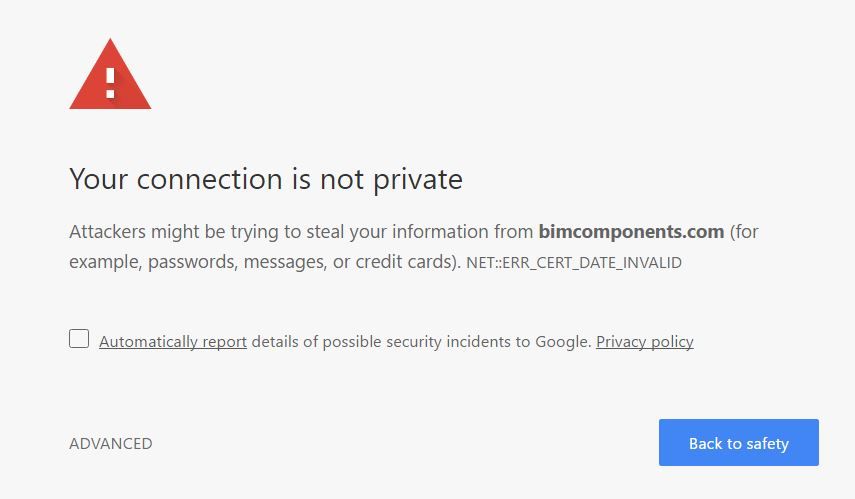Click the NET::ERR_CERT_DATE_INVALID error code
855x499 pixels.
574,263
